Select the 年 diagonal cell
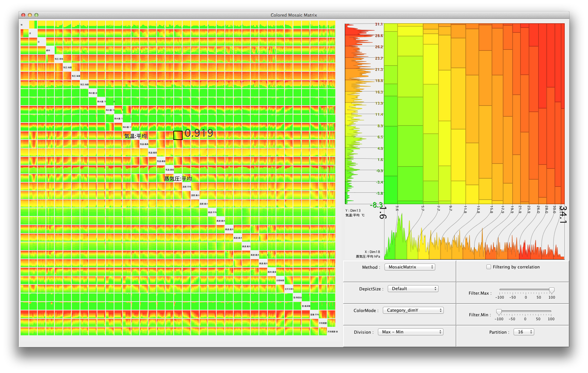This screenshot has height=373, width=588. [x=25, y=25]
